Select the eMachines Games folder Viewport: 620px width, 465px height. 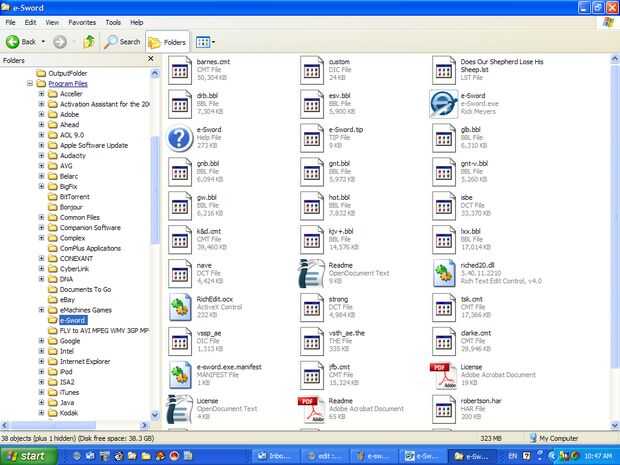(x=85, y=310)
